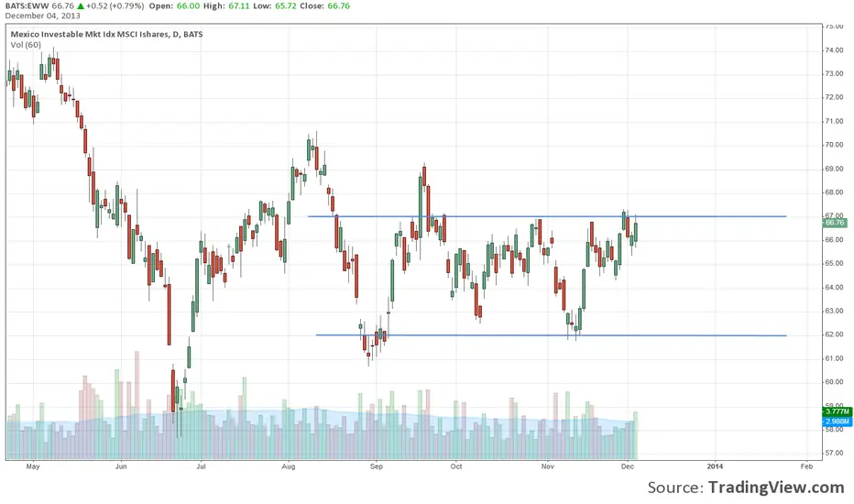This screenshot has height=504, width=854.
Task: Click the green 66.76 price tag on axis
Action: [834, 222]
